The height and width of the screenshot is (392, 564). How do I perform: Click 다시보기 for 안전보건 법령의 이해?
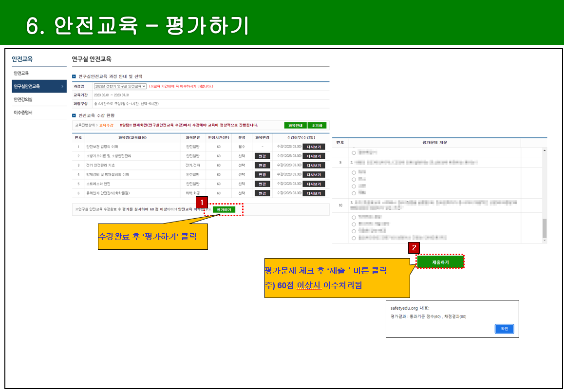pyautogui.click(x=314, y=147)
